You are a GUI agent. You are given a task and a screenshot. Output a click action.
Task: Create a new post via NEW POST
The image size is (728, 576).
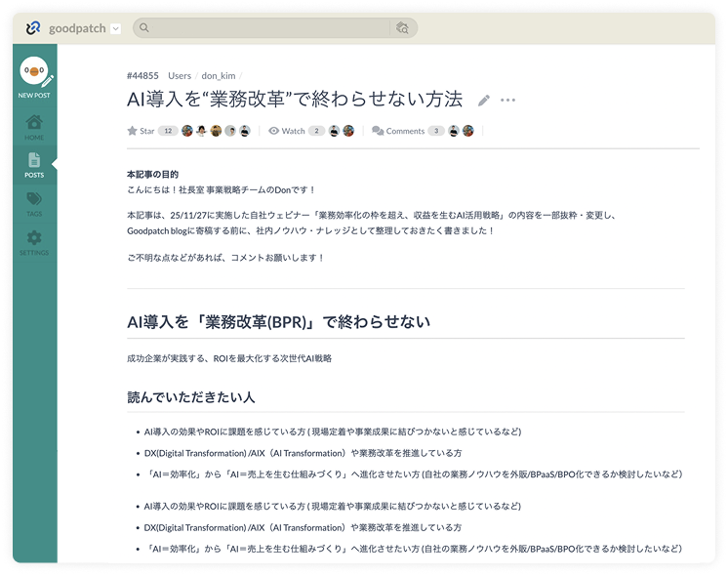click(34, 77)
